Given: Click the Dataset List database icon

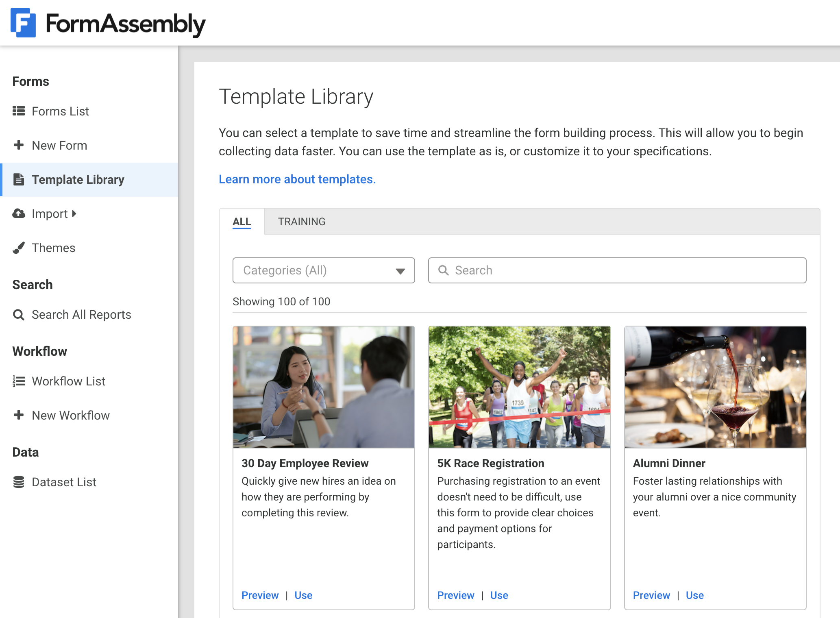Looking at the screenshot, I should point(19,482).
